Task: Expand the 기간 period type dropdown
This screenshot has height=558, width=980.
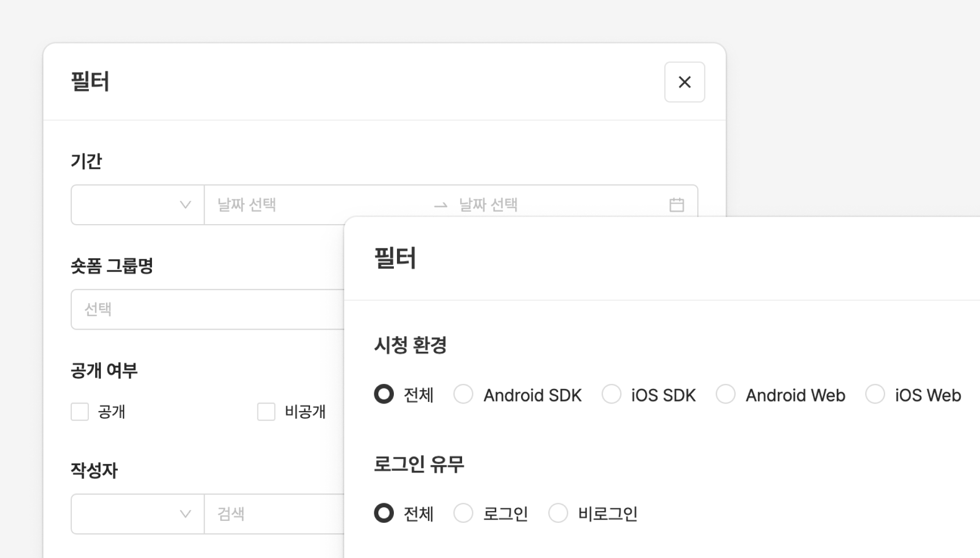Action: (x=137, y=205)
